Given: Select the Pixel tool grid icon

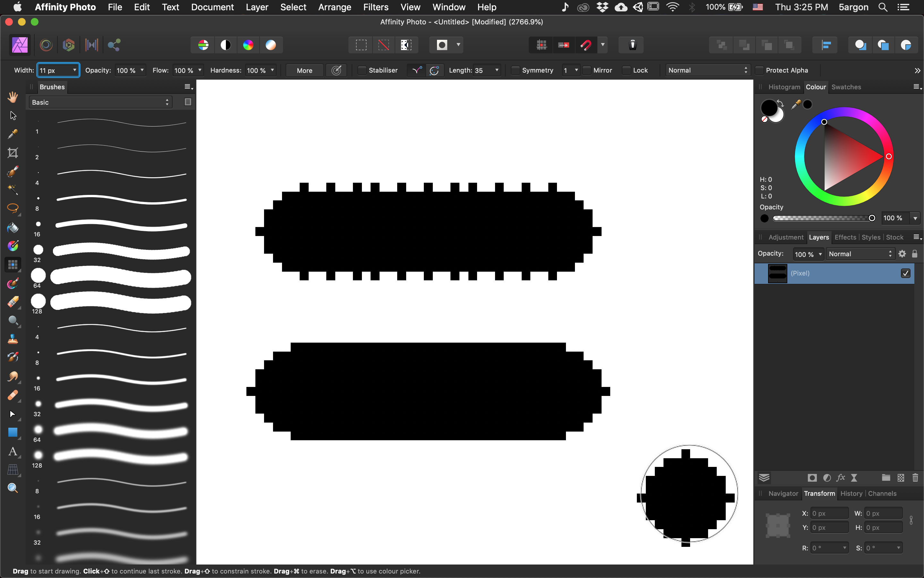Looking at the screenshot, I should click(x=13, y=265).
